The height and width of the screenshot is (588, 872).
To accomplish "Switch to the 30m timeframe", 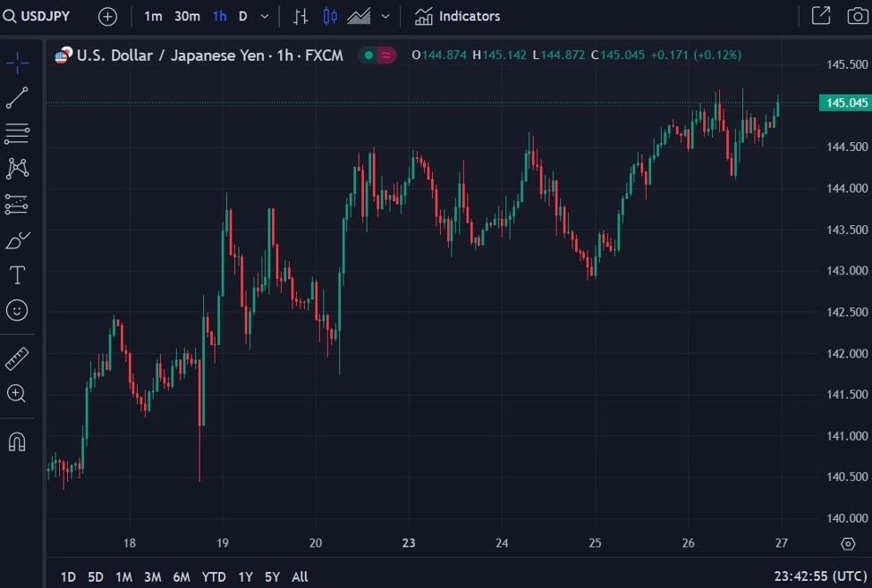I will click(187, 16).
